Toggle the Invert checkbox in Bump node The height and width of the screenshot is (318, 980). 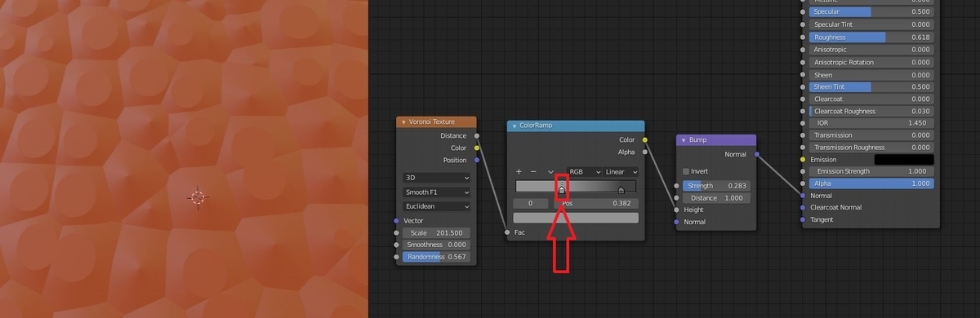pyautogui.click(x=686, y=171)
